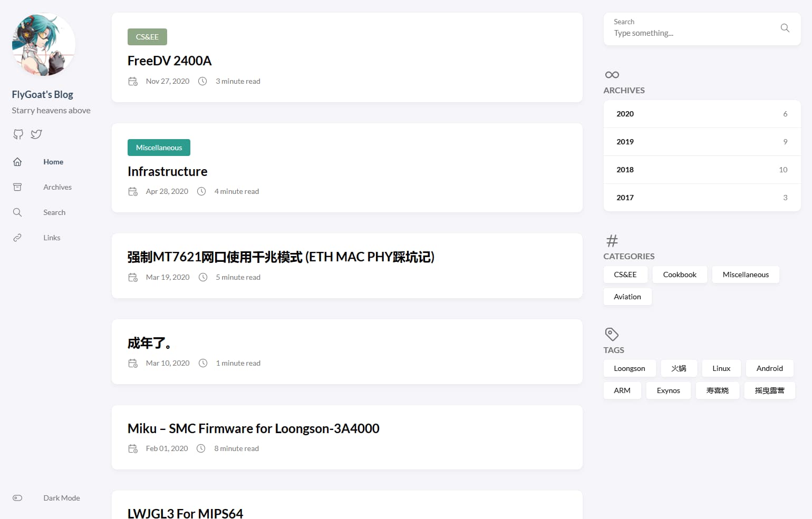The width and height of the screenshot is (812, 519).
Task: Switch to the Archives page
Action: click(57, 187)
